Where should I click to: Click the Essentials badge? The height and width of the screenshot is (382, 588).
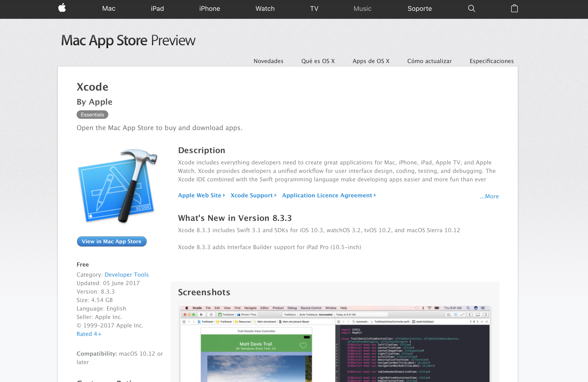pyautogui.click(x=92, y=115)
